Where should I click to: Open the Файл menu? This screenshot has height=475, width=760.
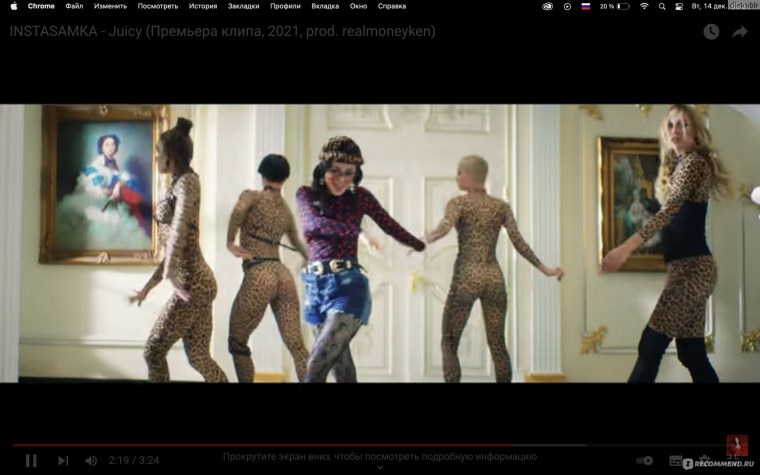click(74, 6)
